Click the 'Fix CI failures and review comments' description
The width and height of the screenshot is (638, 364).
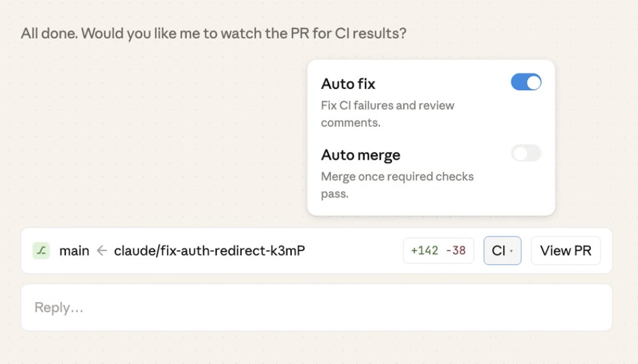click(x=387, y=114)
